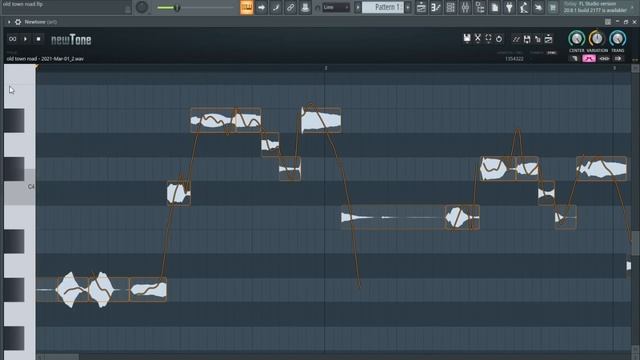Open the Line snap dropdown
This screenshot has width=640, height=360.
tap(336, 7)
